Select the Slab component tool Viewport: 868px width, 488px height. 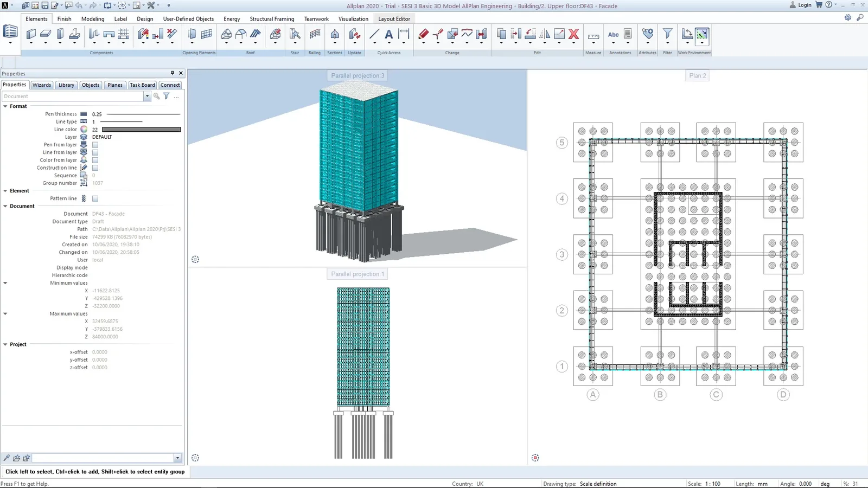point(46,34)
